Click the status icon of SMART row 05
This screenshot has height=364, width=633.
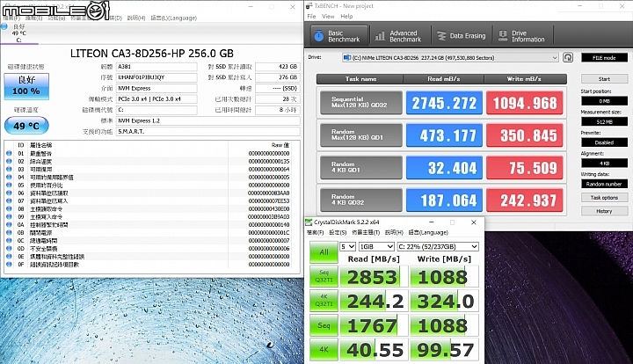[9, 186]
